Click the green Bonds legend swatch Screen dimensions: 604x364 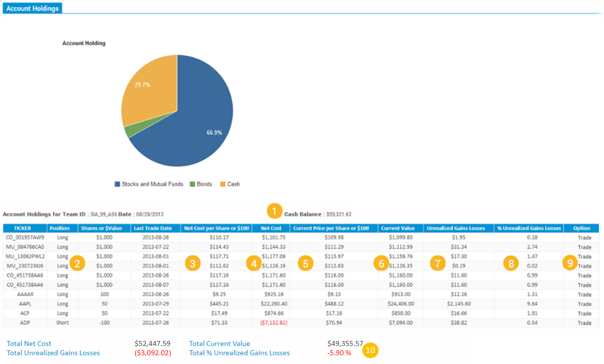click(192, 184)
